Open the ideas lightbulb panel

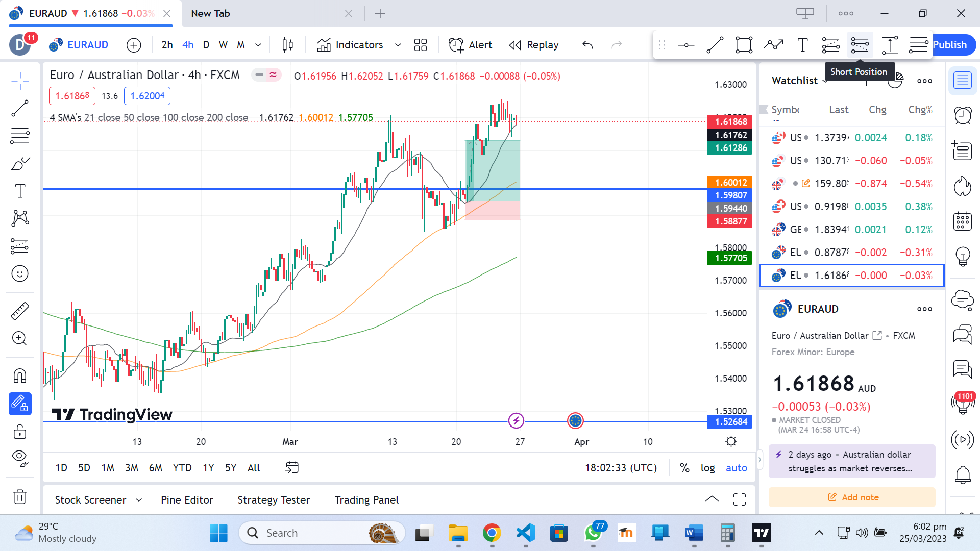[x=963, y=256]
